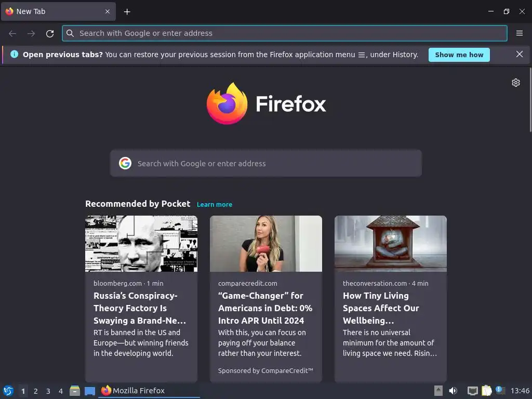Screen dimensions: 532x399
Task: Click the There is no universal minimum description
Action: 390,343
